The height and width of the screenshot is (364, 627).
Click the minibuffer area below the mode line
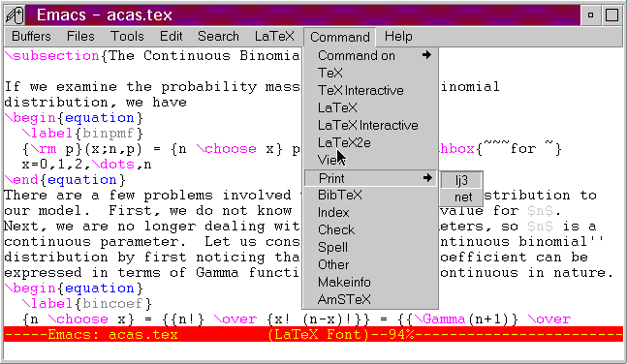tap(314, 350)
